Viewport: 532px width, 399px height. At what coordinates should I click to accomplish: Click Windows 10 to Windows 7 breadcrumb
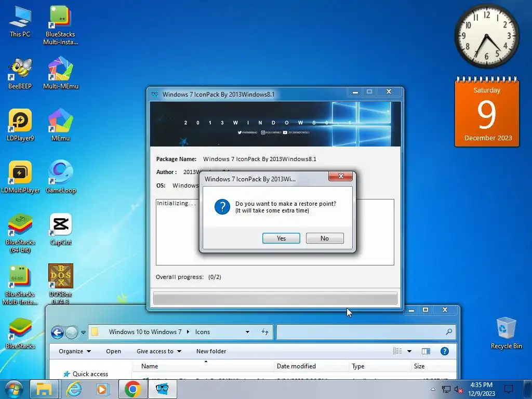coord(145,332)
